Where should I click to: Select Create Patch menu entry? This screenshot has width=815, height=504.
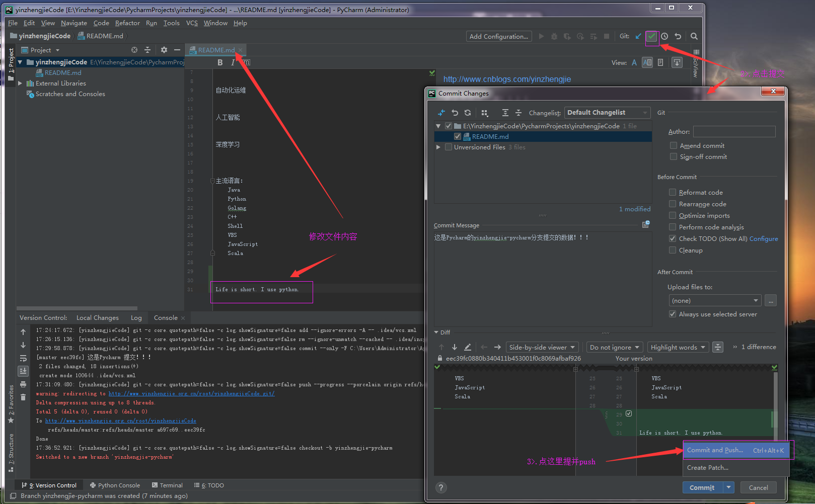coord(735,468)
